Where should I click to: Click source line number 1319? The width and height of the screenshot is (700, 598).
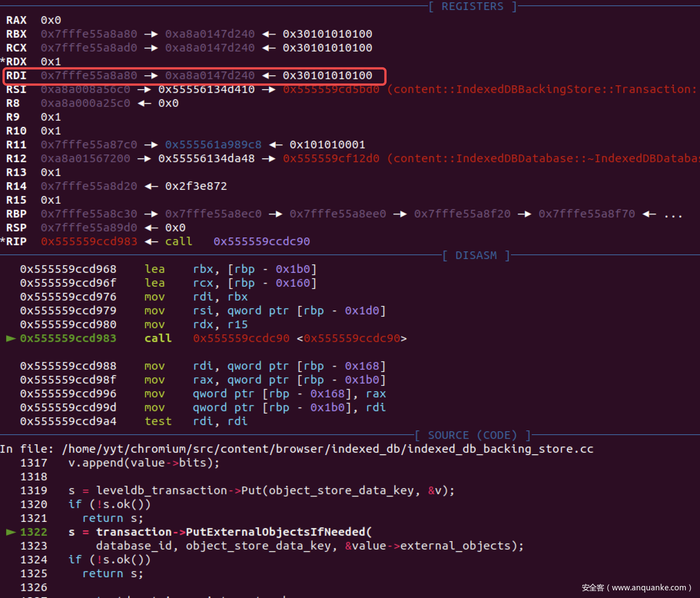coord(33,490)
